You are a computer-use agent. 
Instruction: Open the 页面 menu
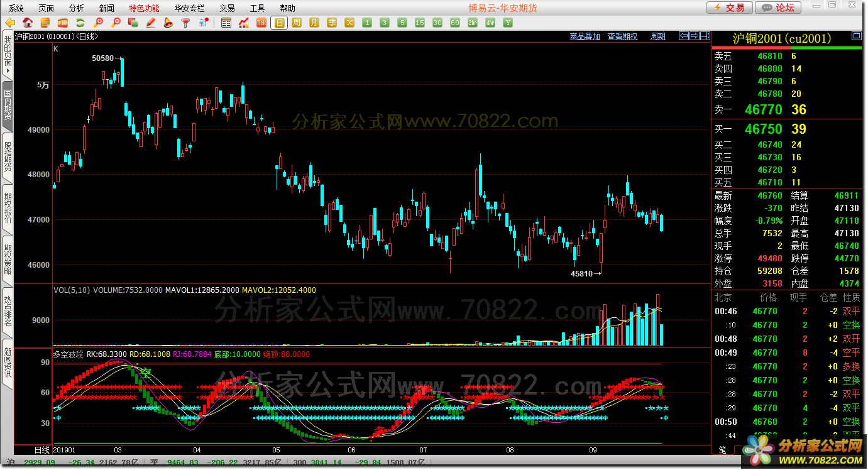[47, 8]
